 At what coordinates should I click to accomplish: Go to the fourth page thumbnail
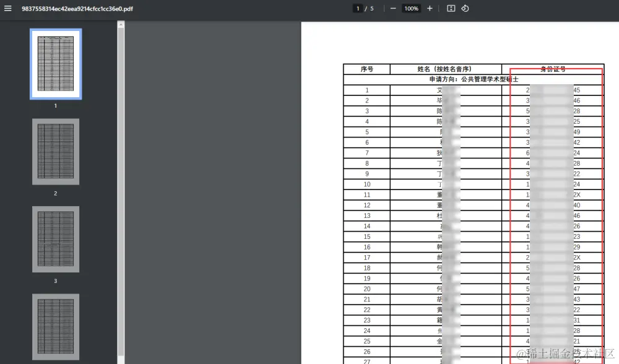click(56, 327)
